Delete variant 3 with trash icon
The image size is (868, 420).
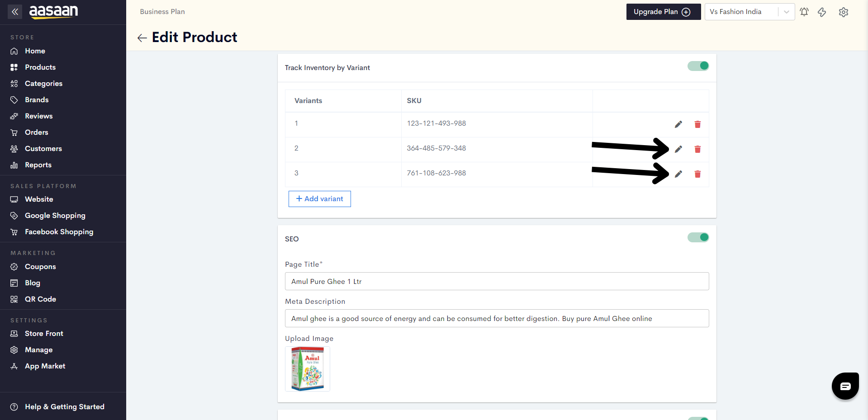(x=697, y=174)
